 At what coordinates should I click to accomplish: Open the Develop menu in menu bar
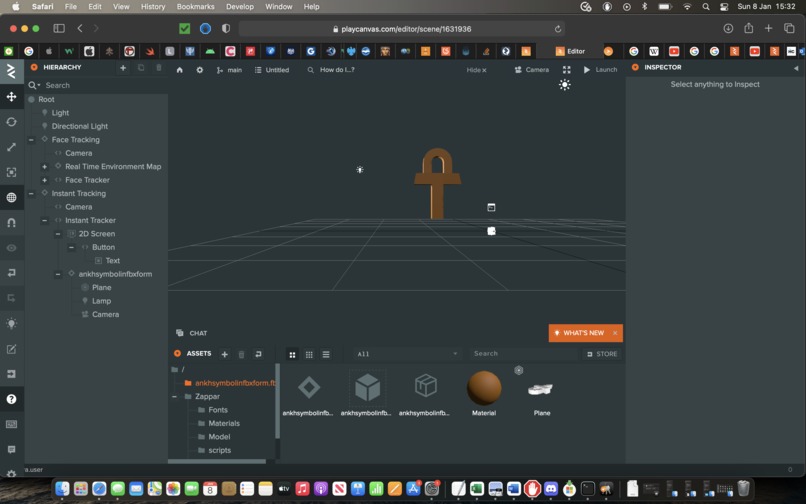pos(240,7)
